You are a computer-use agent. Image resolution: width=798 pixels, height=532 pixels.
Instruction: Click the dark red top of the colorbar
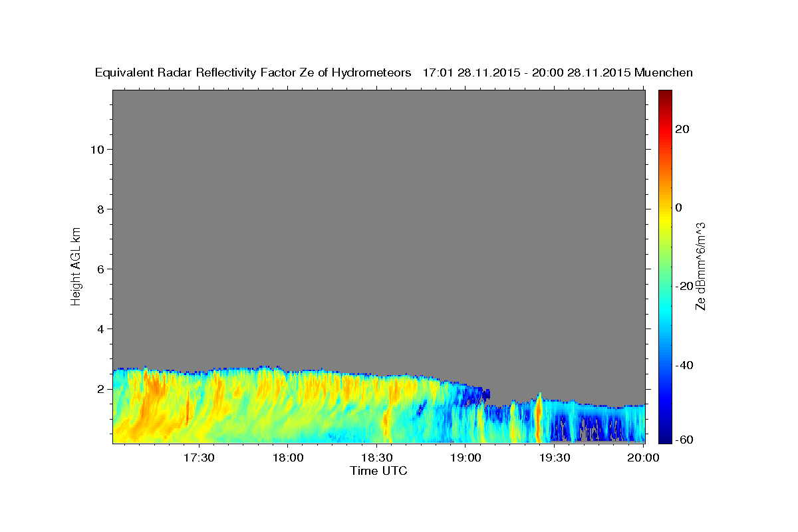[664, 94]
